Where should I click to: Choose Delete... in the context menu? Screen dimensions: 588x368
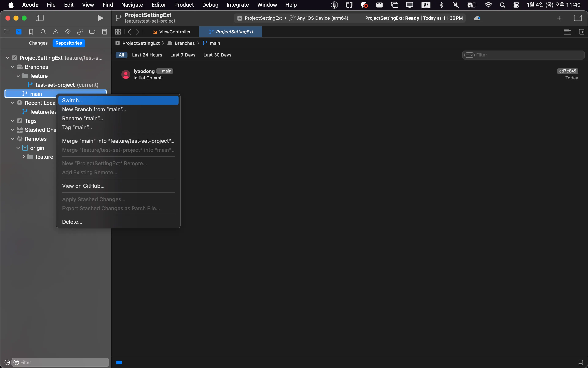pos(118,222)
